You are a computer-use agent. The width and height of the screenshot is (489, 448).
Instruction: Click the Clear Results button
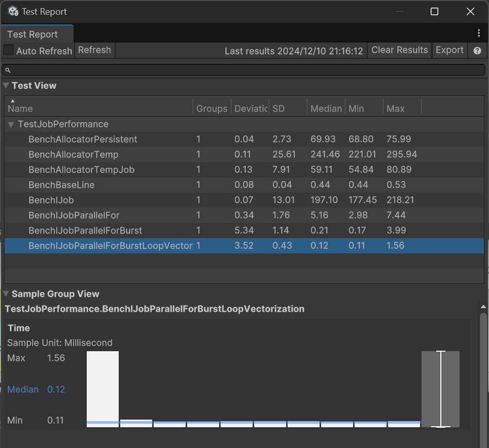pyautogui.click(x=399, y=50)
